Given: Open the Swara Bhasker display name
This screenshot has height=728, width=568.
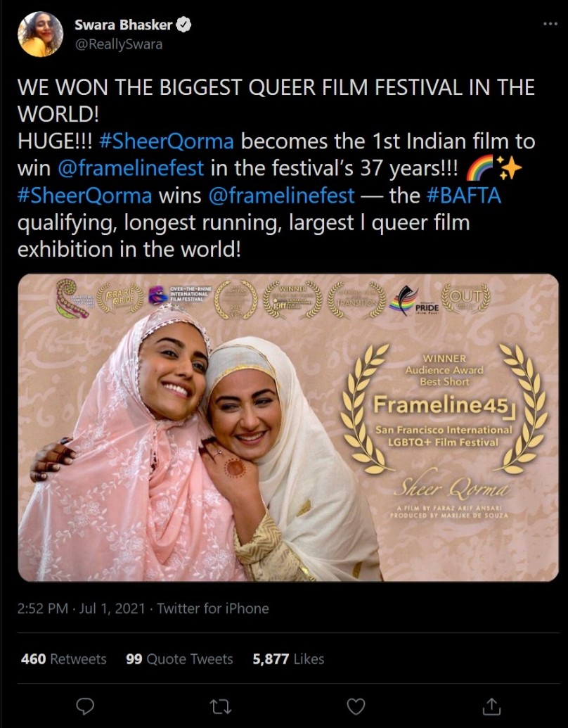Looking at the screenshot, I should click(x=124, y=25).
